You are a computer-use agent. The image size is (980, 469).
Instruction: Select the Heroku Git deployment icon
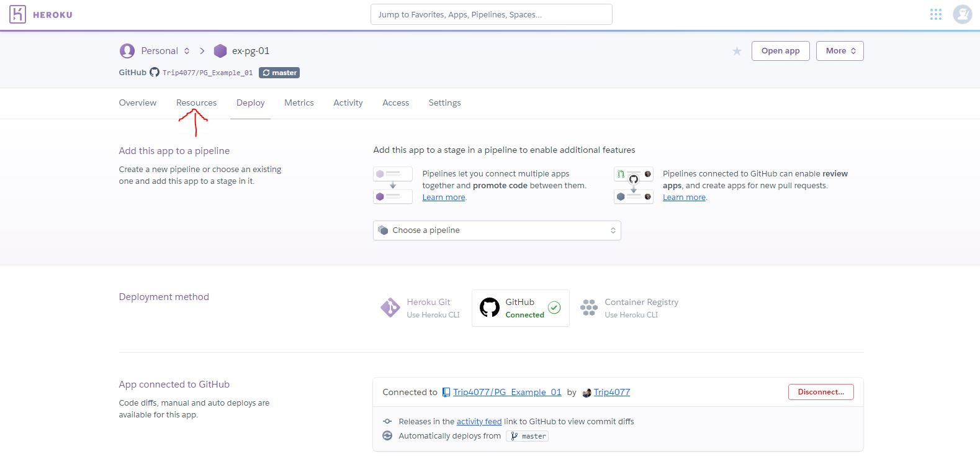tap(390, 307)
